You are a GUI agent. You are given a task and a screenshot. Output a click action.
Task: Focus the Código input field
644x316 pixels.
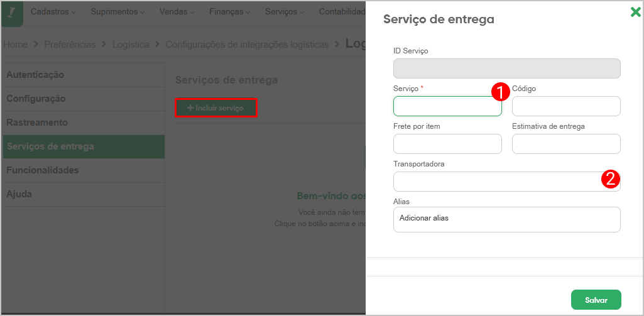click(x=566, y=106)
